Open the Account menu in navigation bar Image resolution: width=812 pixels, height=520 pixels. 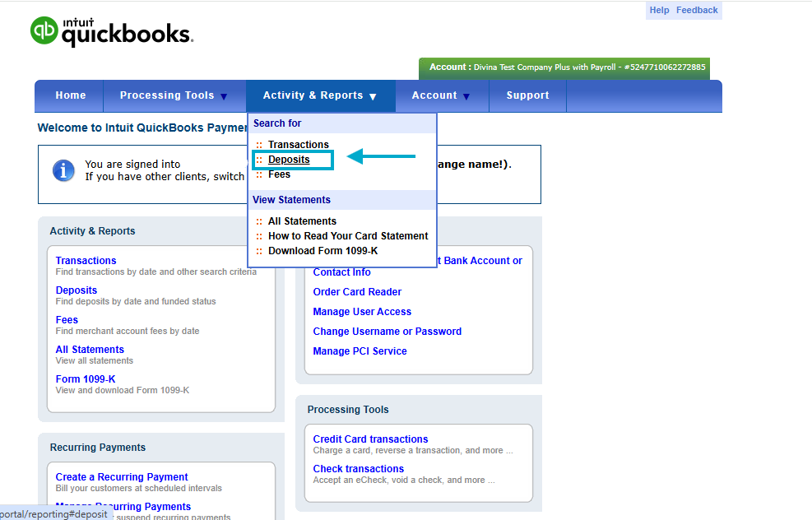point(434,95)
